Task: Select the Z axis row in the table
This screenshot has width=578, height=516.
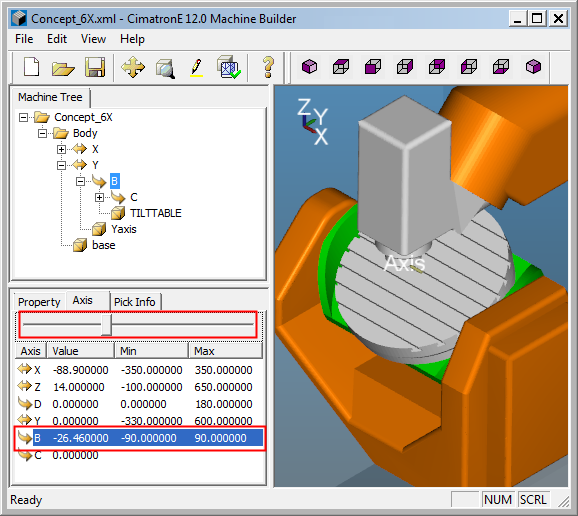Action: [x=139, y=387]
